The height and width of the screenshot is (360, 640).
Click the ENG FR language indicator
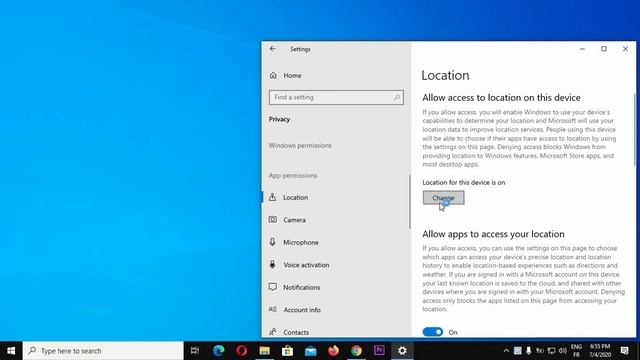tap(576, 351)
